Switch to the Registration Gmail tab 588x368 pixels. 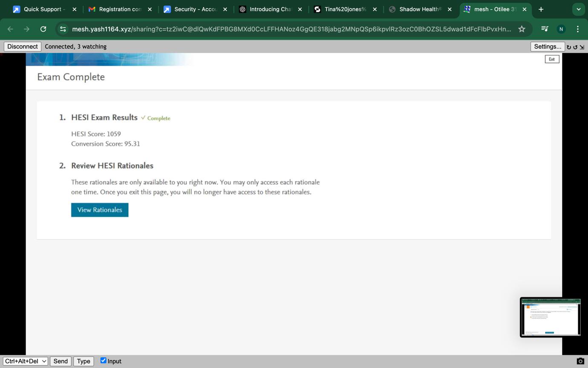pyautogui.click(x=120, y=9)
